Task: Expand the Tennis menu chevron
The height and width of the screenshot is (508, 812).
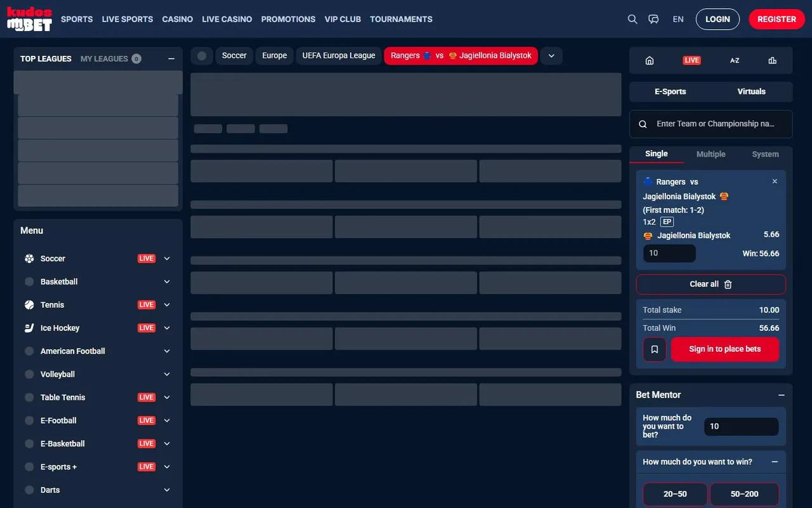Action: (167, 305)
